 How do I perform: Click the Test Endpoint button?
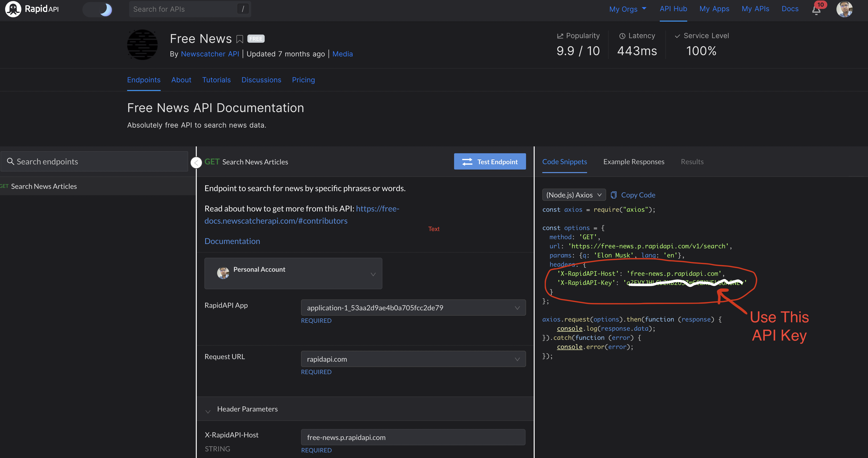coord(490,162)
